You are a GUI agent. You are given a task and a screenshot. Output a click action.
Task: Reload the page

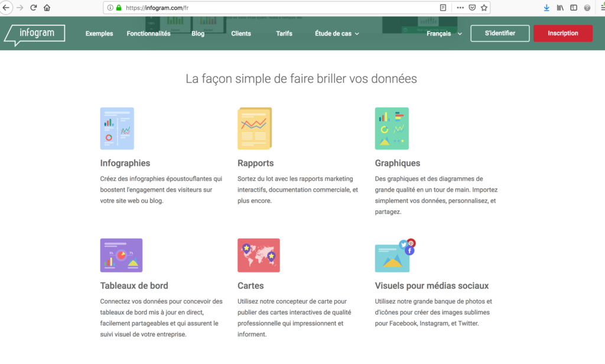(34, 8)
